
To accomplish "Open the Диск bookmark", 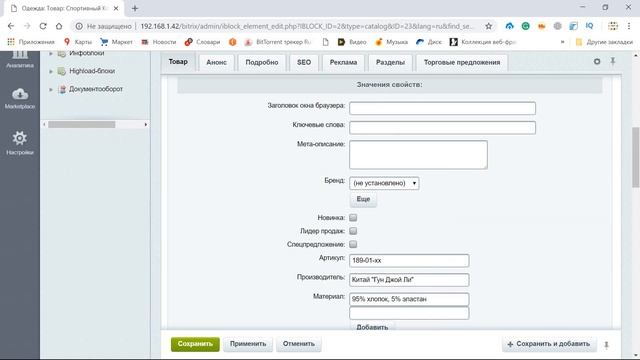I will point(429,42).
